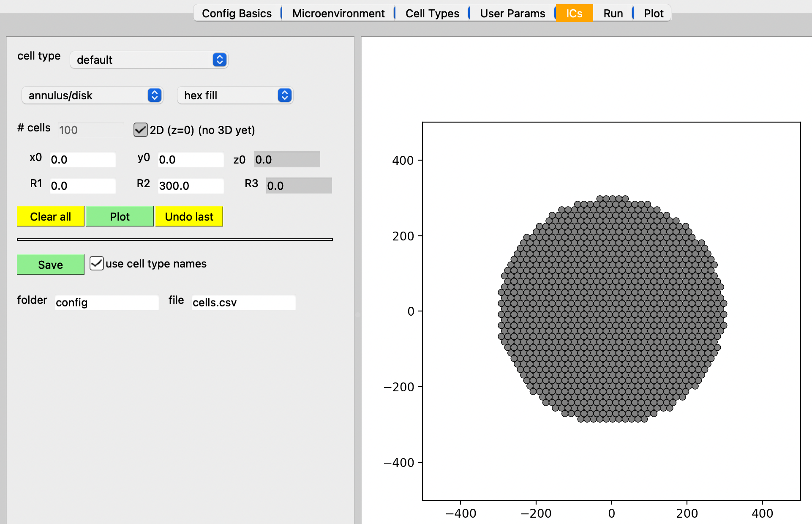
Task: Open the cell type dropdown showing default
Action: [149, 60]
